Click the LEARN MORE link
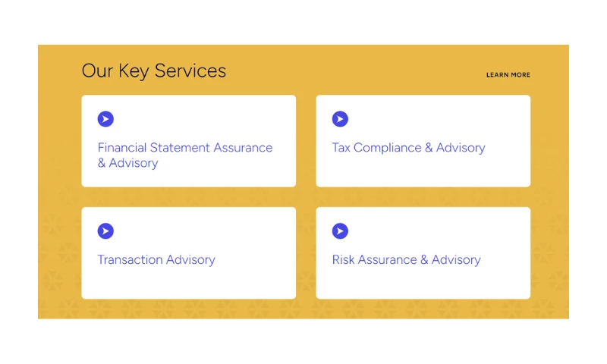The width and height of the screenshot is (607, 364). [508, 75]
